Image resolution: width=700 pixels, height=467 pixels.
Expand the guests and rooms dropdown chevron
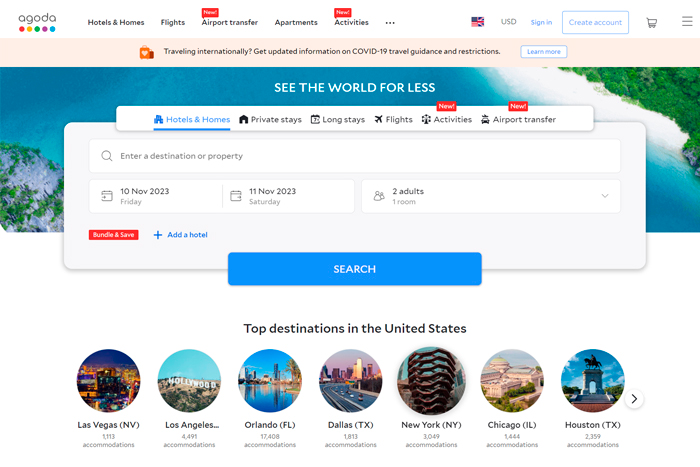click(605, 196)
